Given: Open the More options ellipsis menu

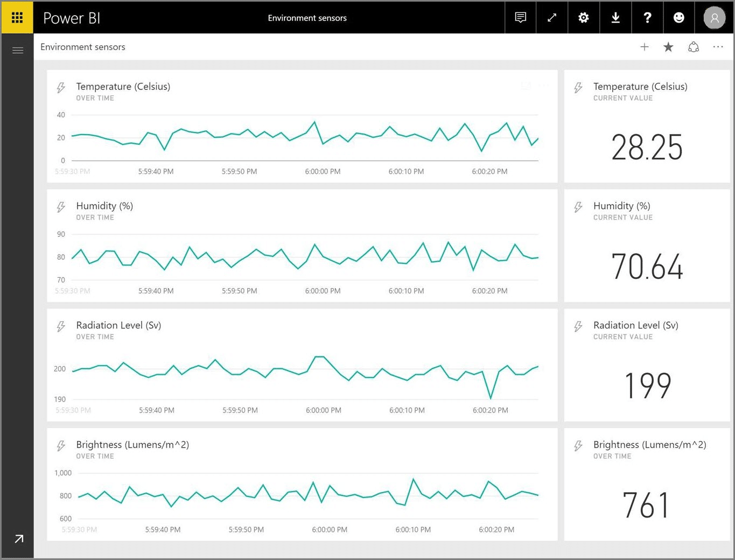Looking at the screenshot, I should click(x=718, y=47).
